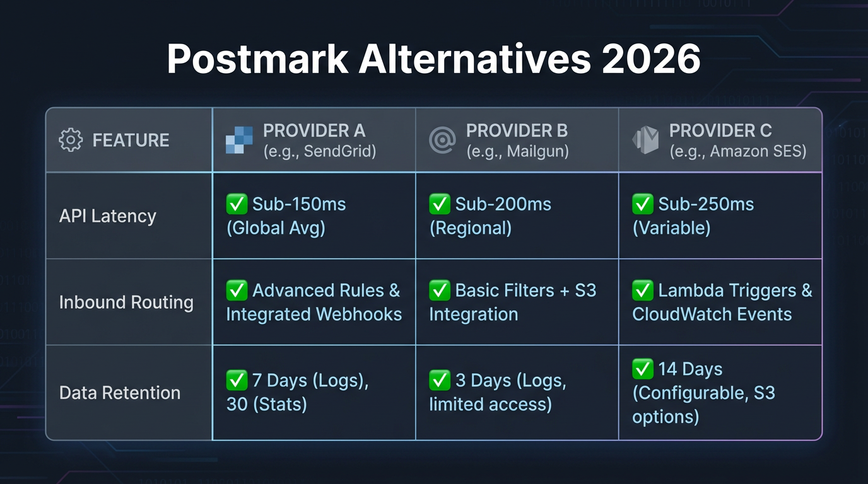Click the API Latency row label

[107, 216]
